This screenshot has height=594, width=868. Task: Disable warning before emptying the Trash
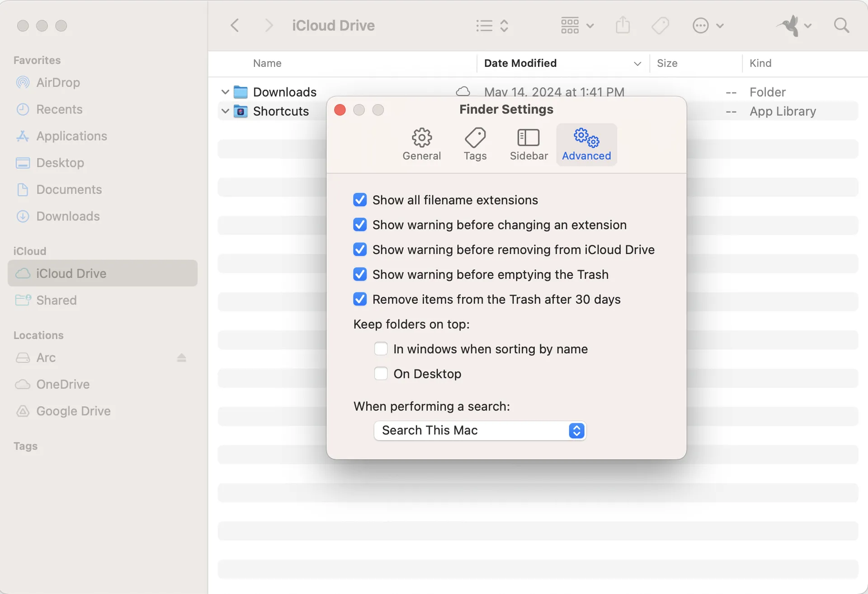(x=360, y=274)
